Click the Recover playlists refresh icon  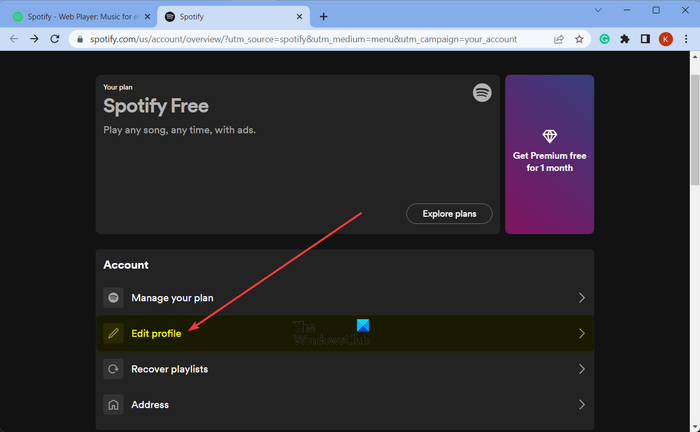[113, 369]
